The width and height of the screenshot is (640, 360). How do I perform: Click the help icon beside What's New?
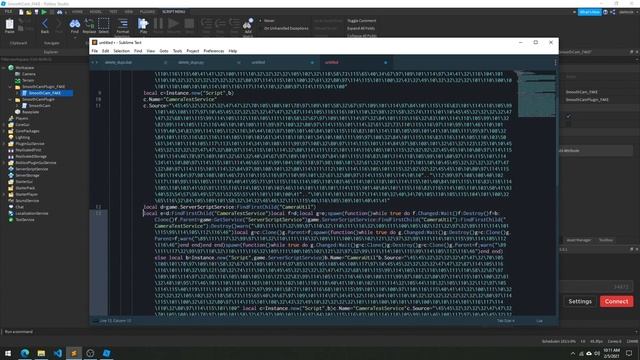click(x=605, y=12)
